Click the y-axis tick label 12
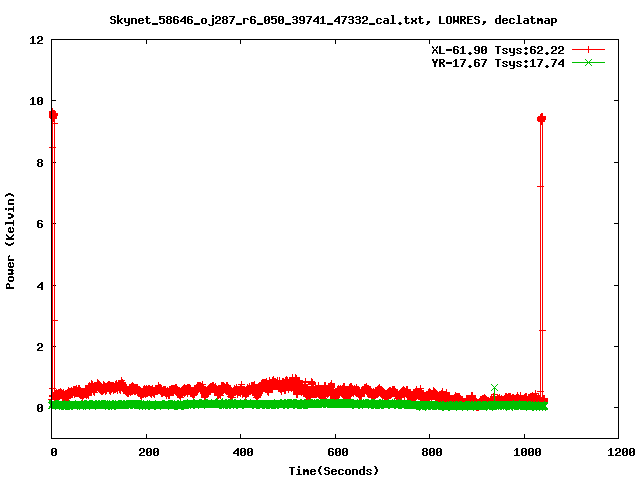 click(x=36, y=40)
